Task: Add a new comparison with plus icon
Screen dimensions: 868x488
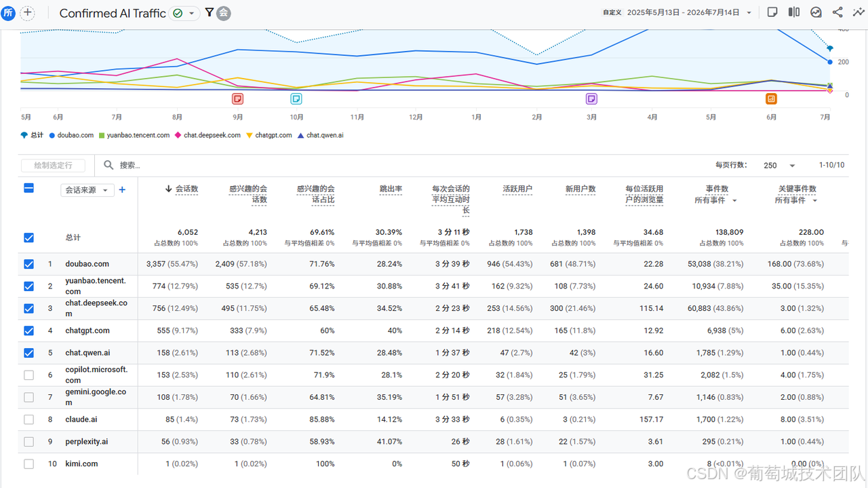Action: tap(27, 12)
